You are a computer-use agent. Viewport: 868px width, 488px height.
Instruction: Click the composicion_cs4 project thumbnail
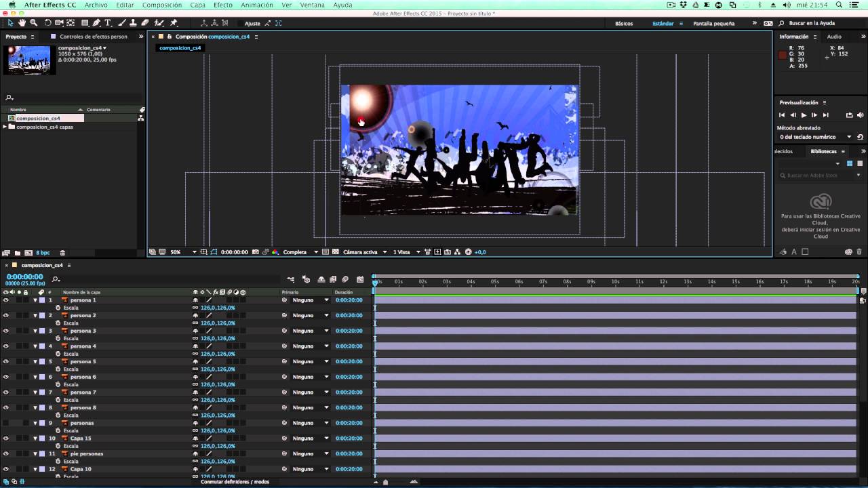tap(28, 60)
